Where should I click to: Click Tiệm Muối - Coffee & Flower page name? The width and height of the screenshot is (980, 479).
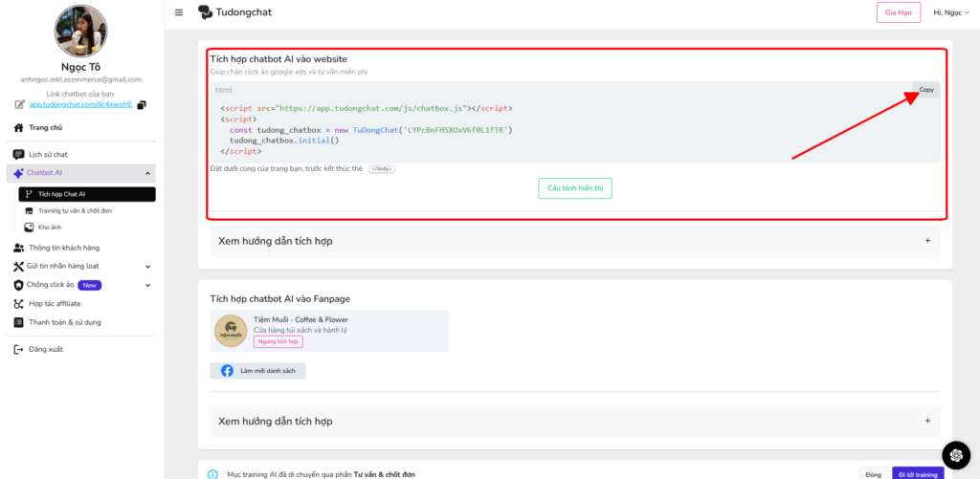[x=301, y=319]
